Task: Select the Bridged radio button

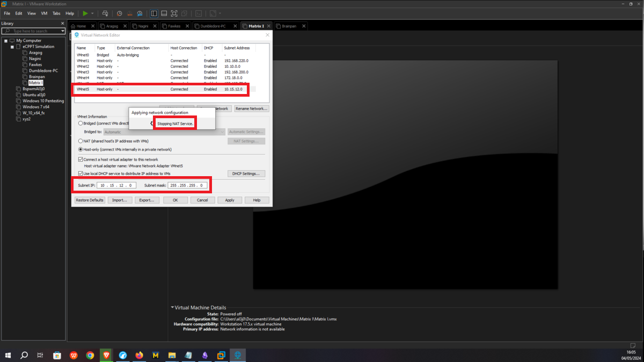Action: 80,124
